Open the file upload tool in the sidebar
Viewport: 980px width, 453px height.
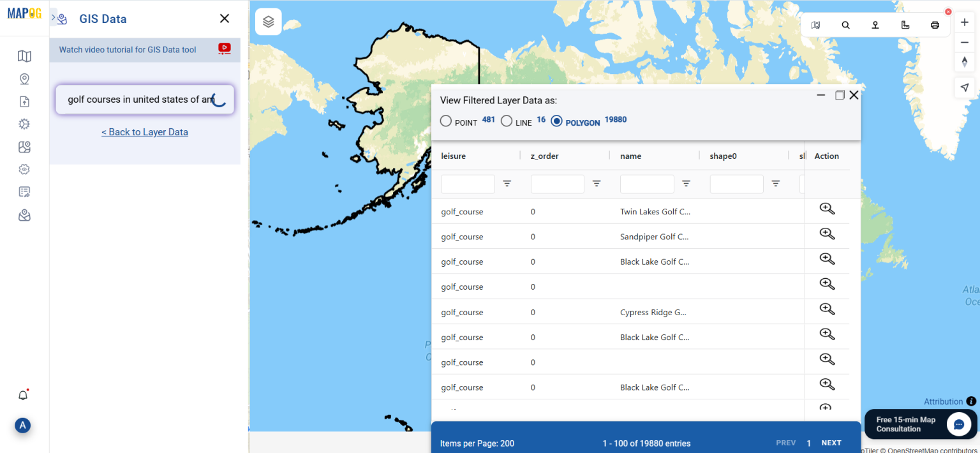coord(24,101)
